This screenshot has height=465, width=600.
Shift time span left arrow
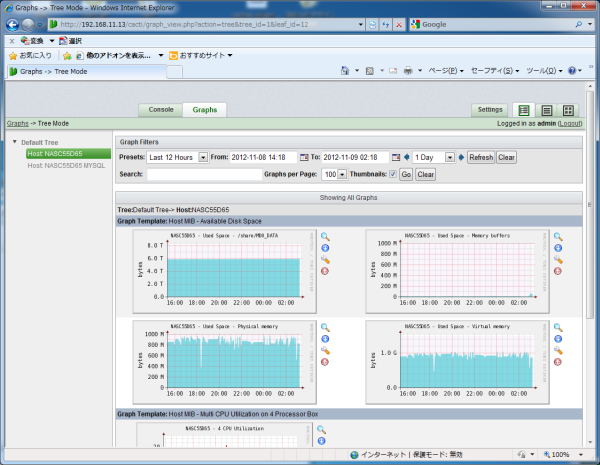tap(407, 157)
